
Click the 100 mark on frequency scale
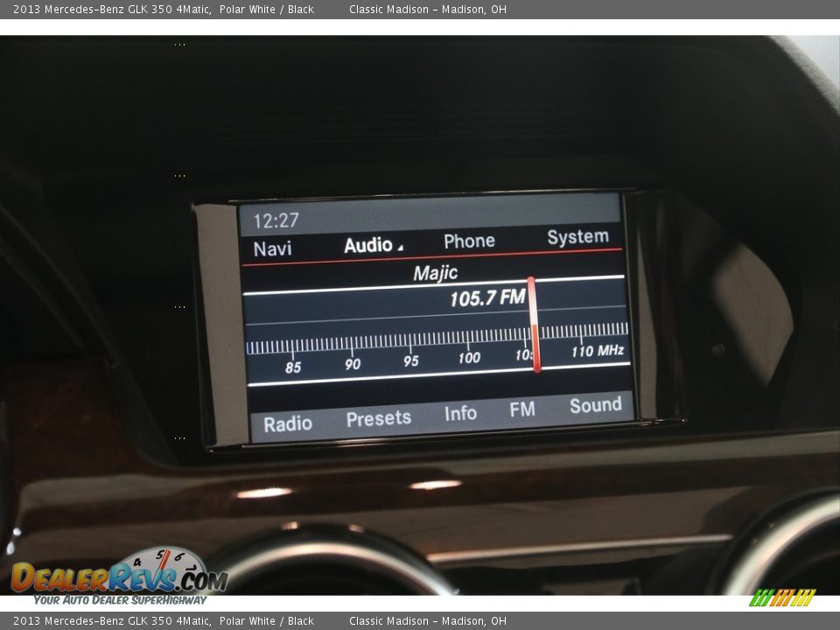(469, 358)
